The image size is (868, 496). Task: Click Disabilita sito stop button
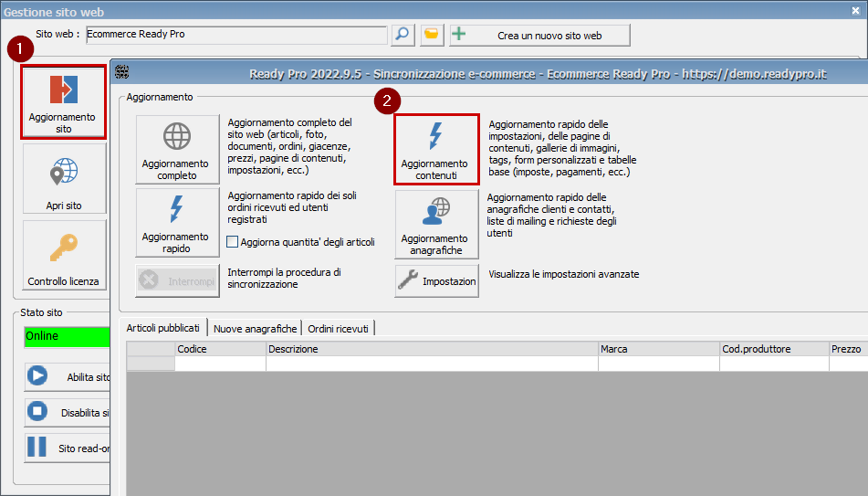pos(67,412)
